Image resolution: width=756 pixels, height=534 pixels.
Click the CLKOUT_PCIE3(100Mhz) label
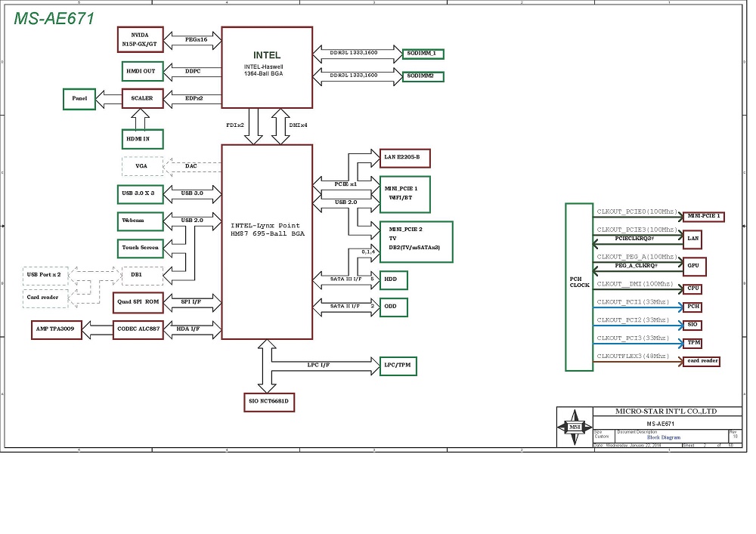click(x=637, y=230)
